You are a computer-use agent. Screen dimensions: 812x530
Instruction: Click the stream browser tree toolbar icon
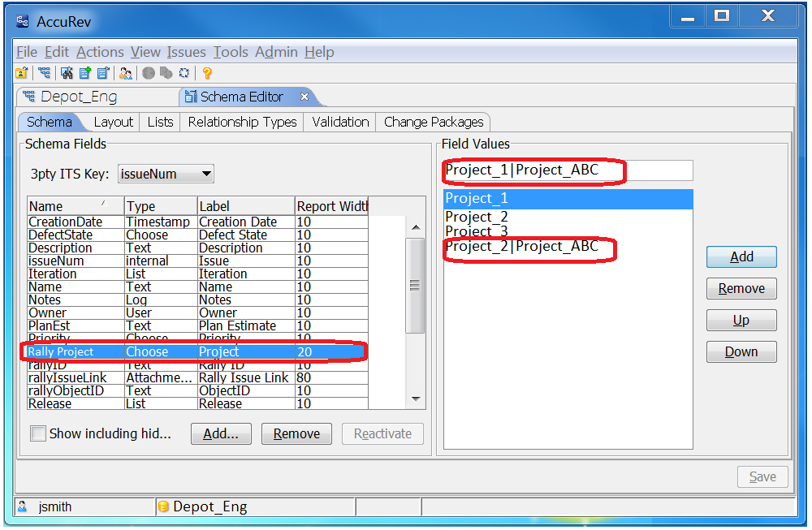tap(44, 73)
